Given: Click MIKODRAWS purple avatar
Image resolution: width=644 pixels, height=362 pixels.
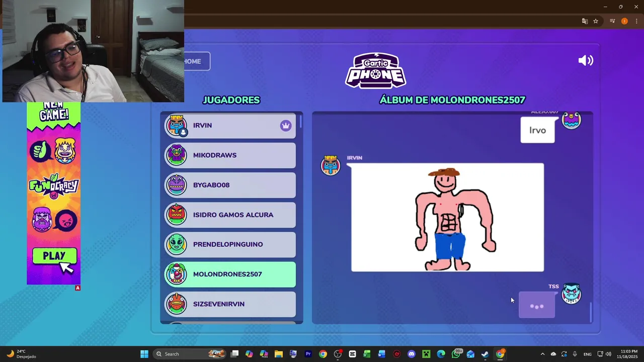Looking at the screenshot, I should point(177,155).
